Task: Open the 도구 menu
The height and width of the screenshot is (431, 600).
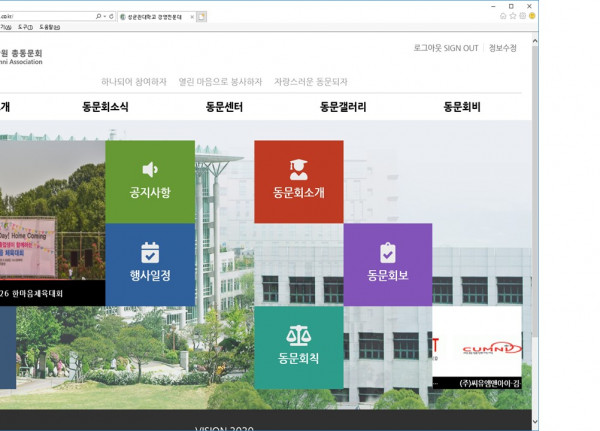Action: 25,27
